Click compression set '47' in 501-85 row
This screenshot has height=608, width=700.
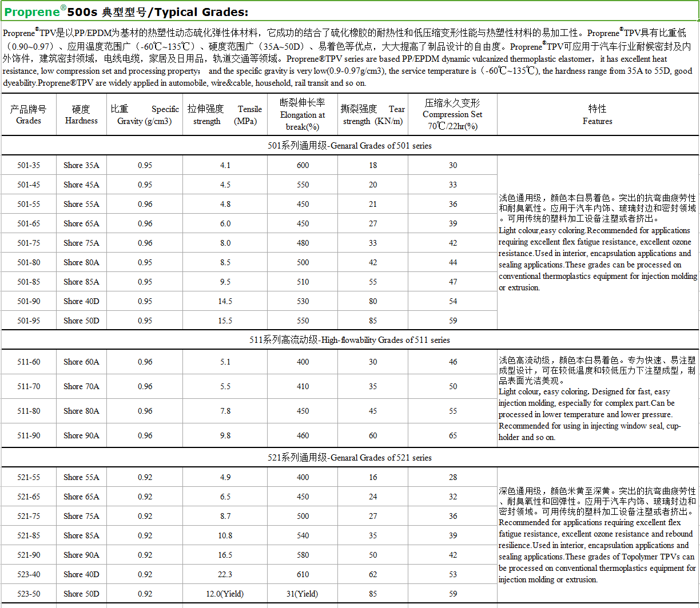453,282
